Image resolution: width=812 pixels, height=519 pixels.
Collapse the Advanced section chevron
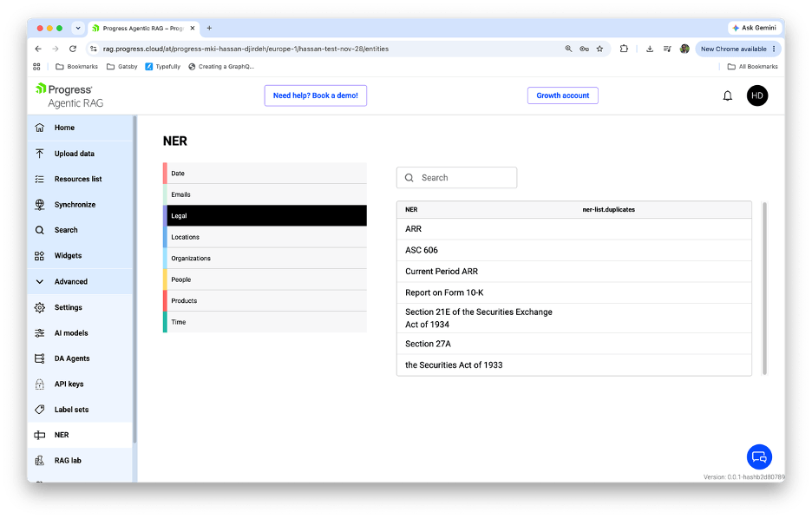(39, 282)
